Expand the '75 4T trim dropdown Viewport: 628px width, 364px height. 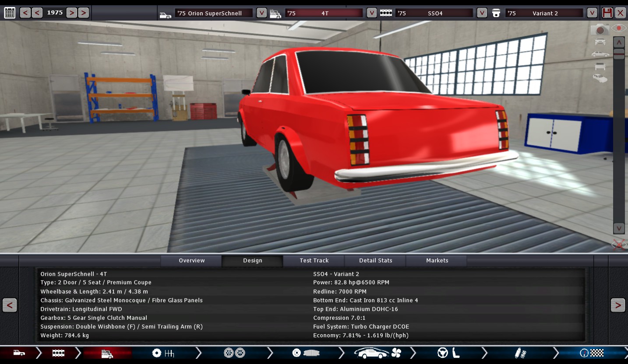tap(371, 13)
